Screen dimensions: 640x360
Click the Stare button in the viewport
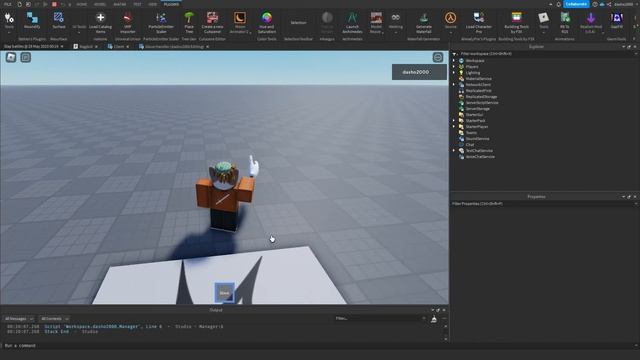(x=224, y=293)
